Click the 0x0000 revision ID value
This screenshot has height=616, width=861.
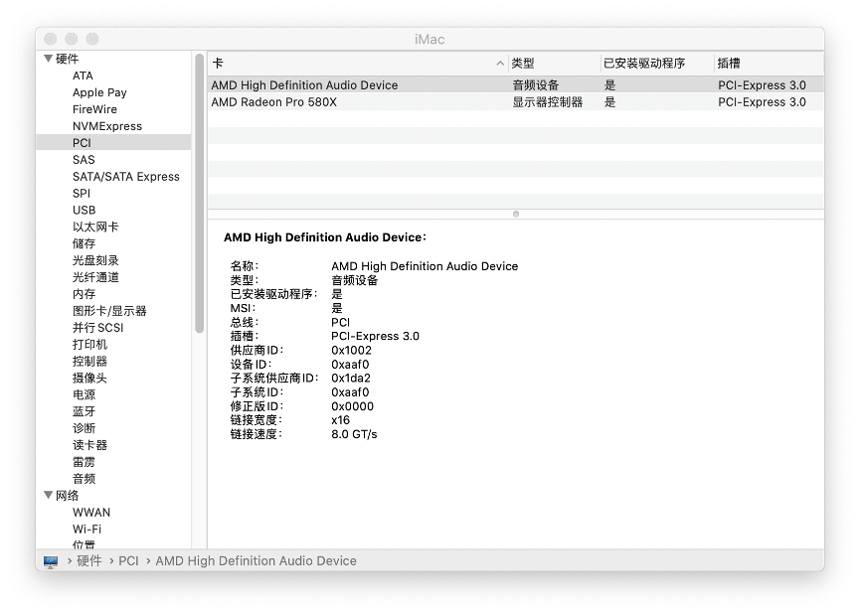pyautogui.click(x=353, y=406)
